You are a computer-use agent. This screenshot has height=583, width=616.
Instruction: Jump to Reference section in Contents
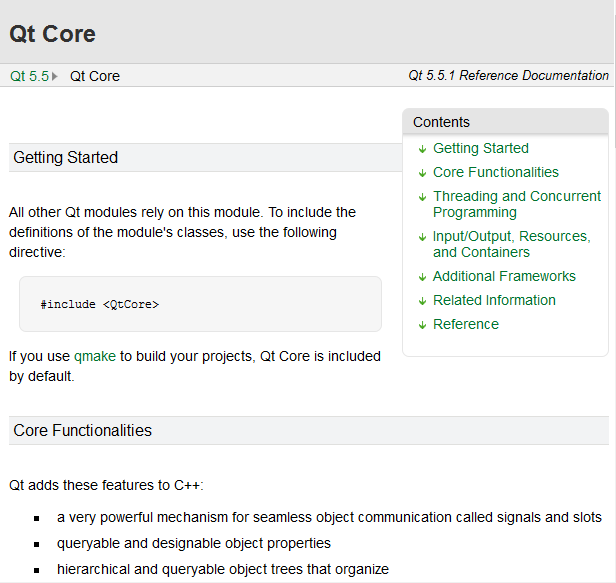pyautogui.click(x=466, y=324)
